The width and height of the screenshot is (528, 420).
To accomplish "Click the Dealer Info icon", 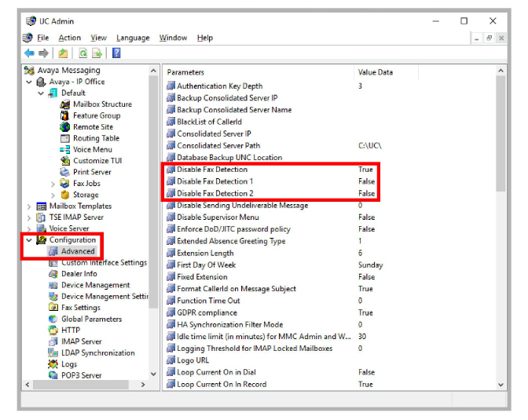I will coord(53,274).
